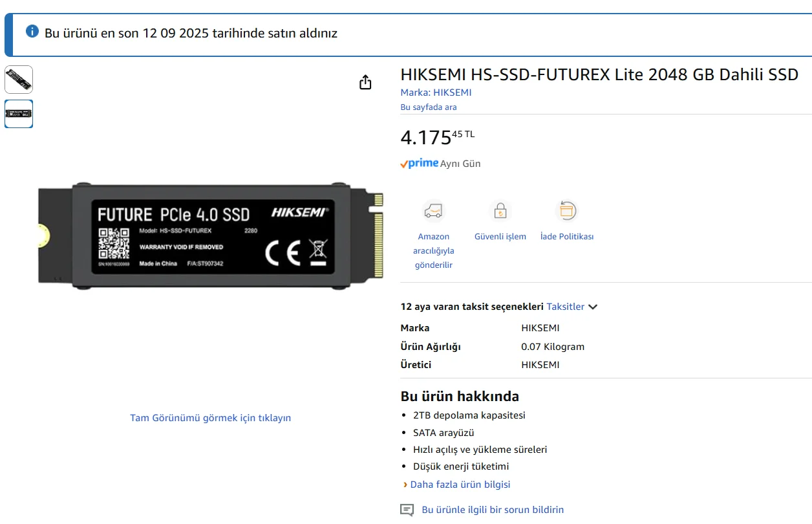Click Hızlı açılış ve yükleme süreleri bullet
The image size is (812, 524).
480,450
